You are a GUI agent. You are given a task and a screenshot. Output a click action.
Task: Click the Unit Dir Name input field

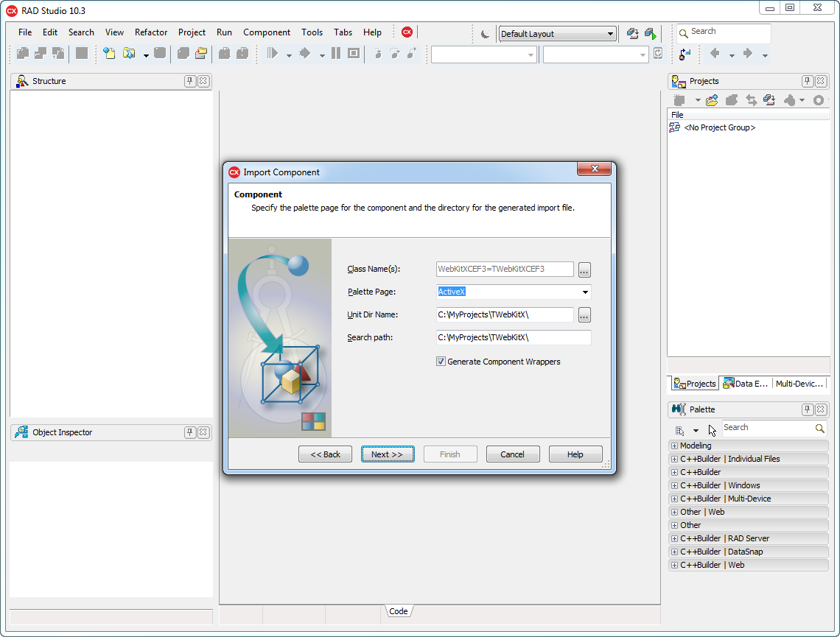[x=505, y=314]
